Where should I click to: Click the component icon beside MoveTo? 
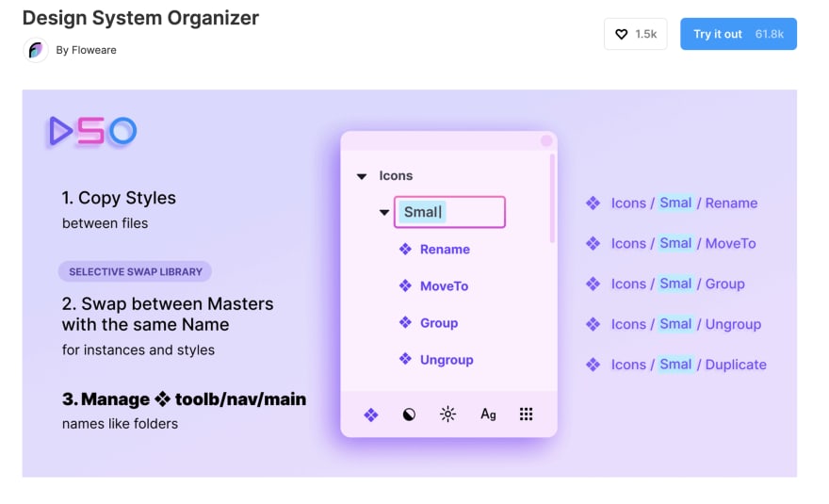[x=405, y=286]
